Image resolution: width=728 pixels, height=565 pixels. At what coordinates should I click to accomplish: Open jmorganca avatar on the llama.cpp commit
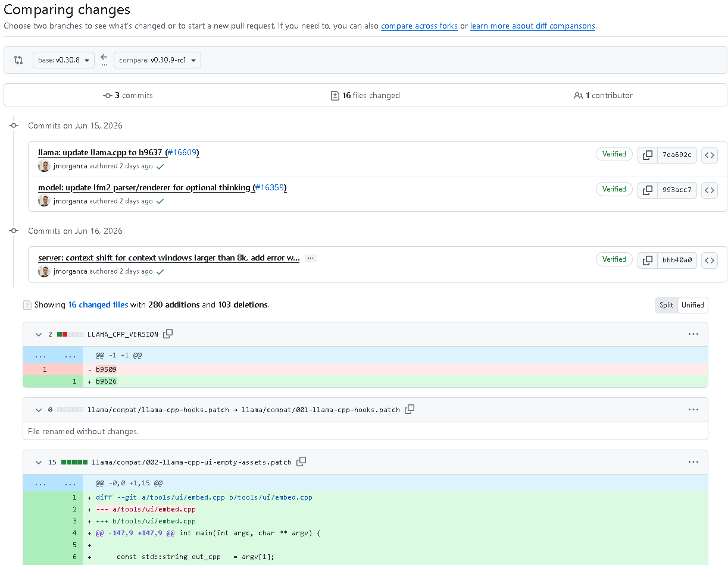(44, 167)
